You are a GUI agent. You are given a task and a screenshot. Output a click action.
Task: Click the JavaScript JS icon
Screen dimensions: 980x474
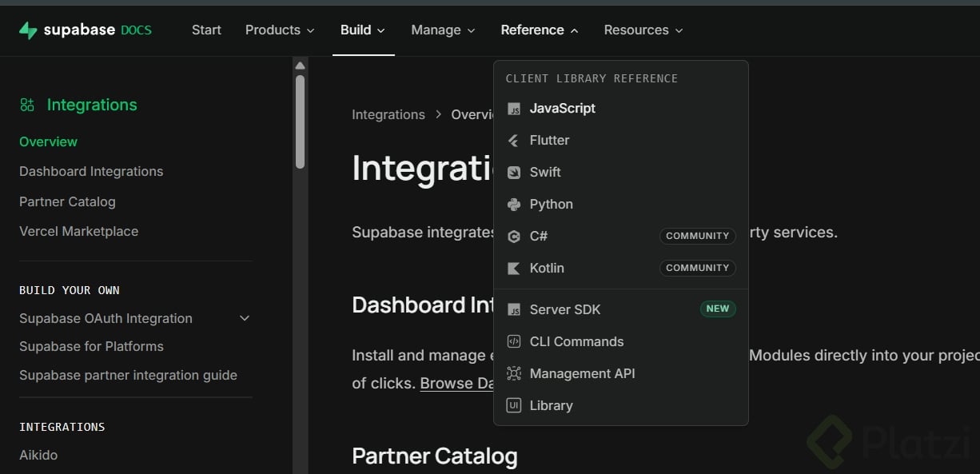(514, 109)
